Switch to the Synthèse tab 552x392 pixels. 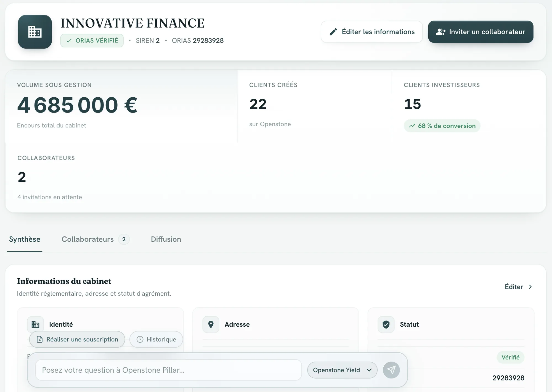pyautogui.click(x=25, y=239)
